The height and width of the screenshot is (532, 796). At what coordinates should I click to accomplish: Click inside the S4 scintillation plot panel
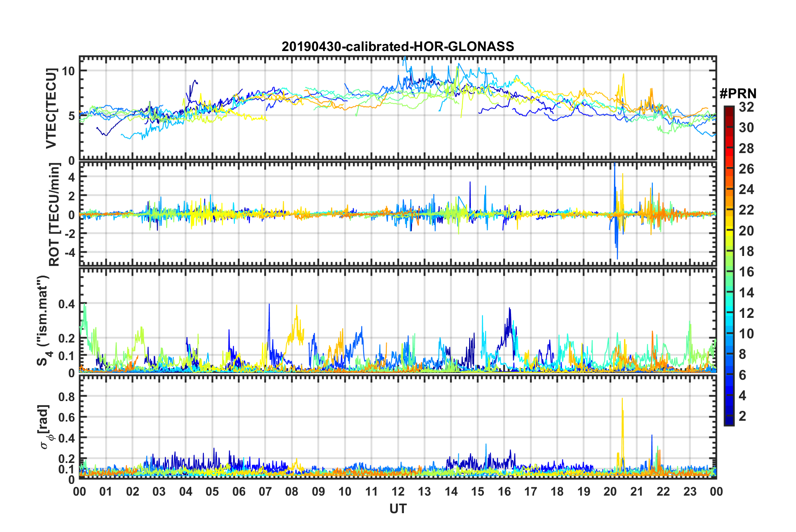(x=398, y=320)
